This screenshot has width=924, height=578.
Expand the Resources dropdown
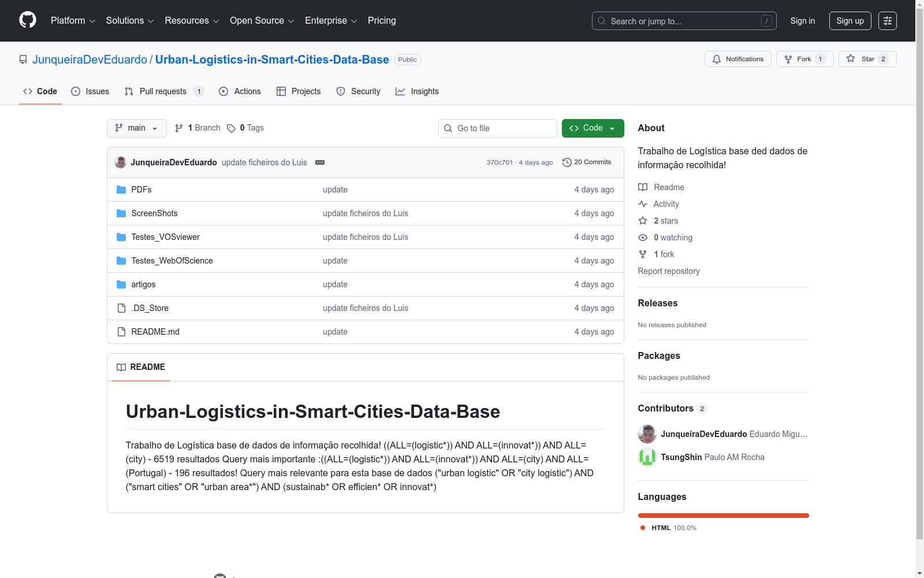pos(192,21)
